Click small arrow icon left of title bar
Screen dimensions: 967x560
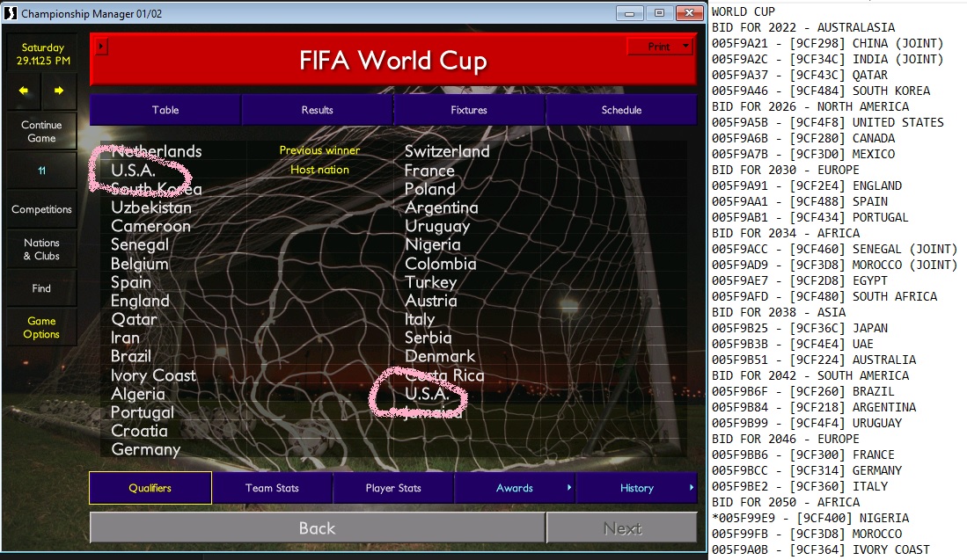102,47
